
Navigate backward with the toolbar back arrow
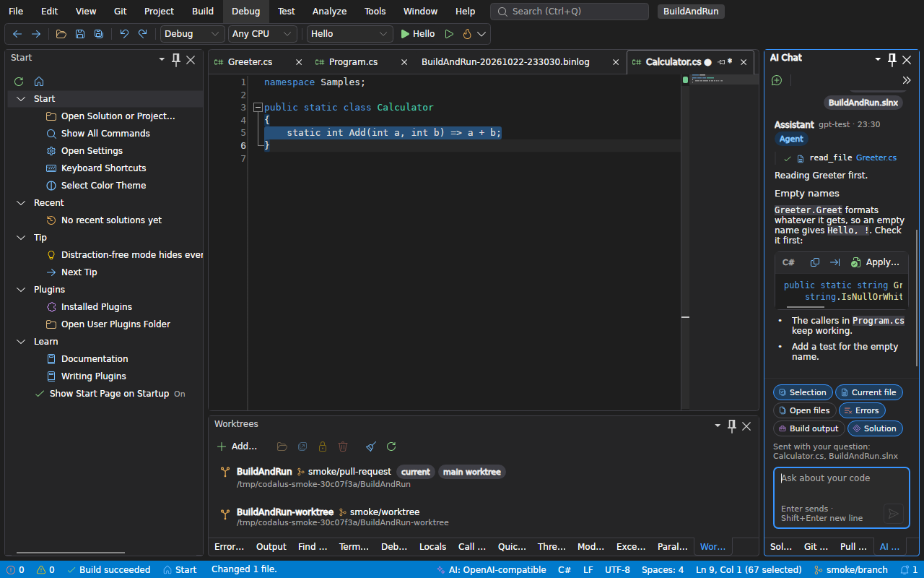click(17, 34)
